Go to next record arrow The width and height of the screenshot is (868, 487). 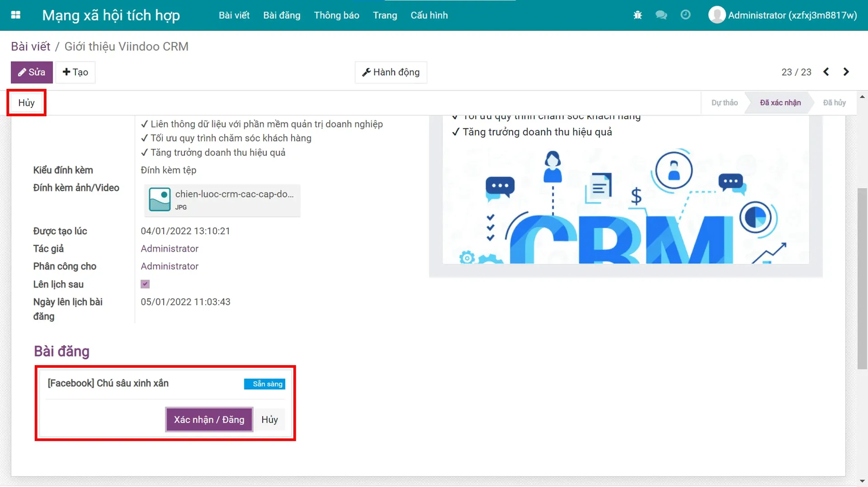click(846, 72)
